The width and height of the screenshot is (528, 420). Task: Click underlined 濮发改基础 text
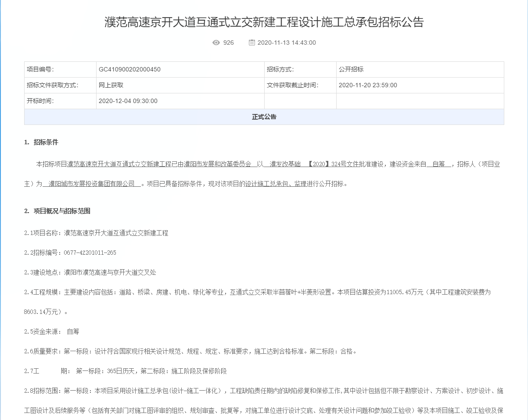point(285,164)
